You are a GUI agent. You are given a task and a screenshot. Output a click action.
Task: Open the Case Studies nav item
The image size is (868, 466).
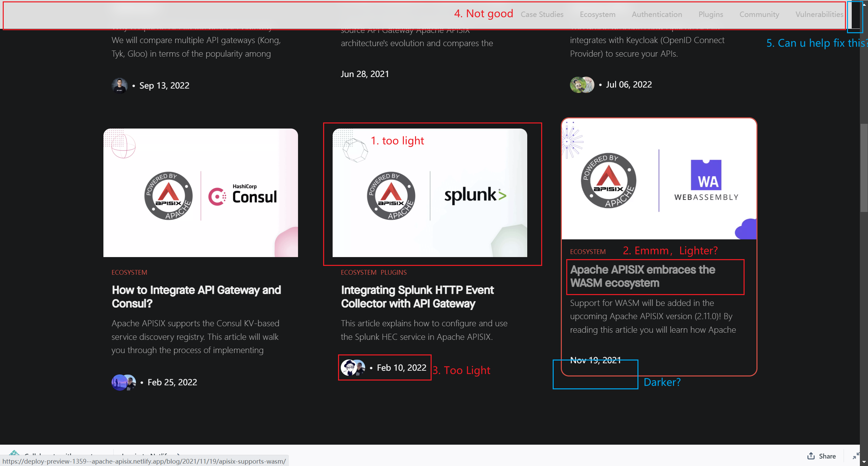542,14
